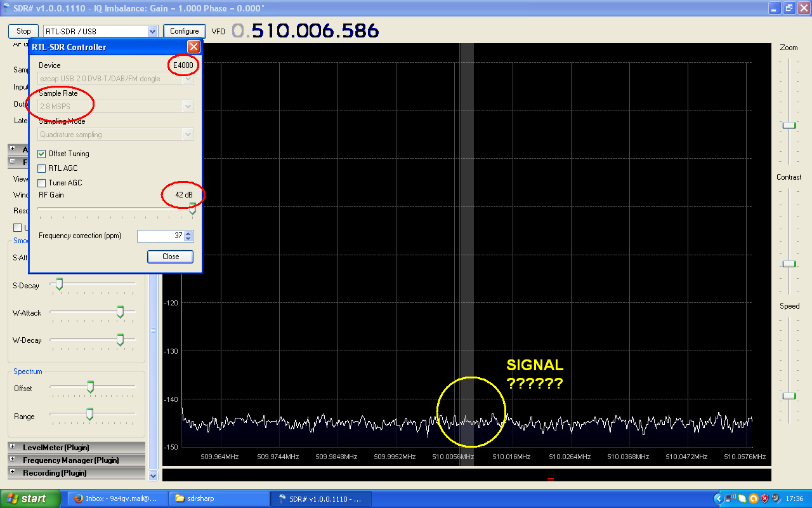Click Close in RTL-SDR Controller dialog

(x=171, y=257)
